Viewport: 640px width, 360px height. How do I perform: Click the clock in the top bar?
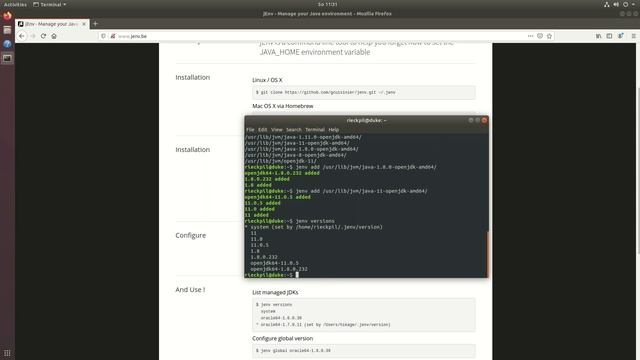tap(327, 4)
